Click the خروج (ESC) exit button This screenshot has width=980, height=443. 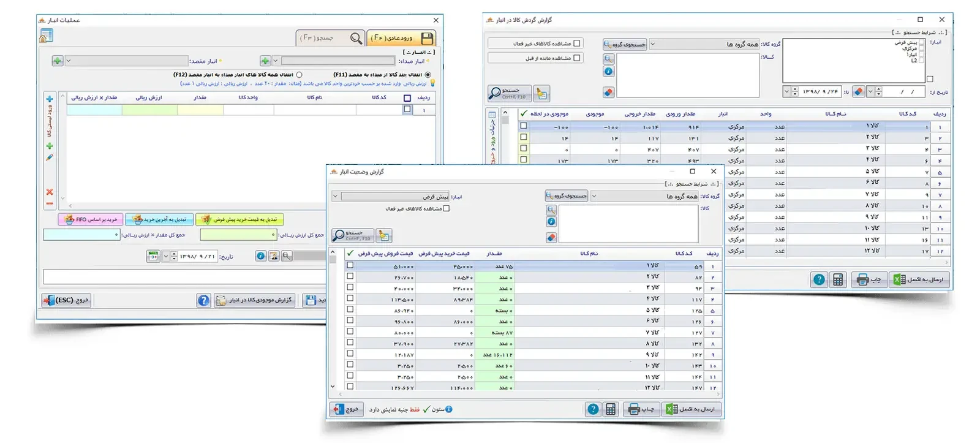point(66,300)
